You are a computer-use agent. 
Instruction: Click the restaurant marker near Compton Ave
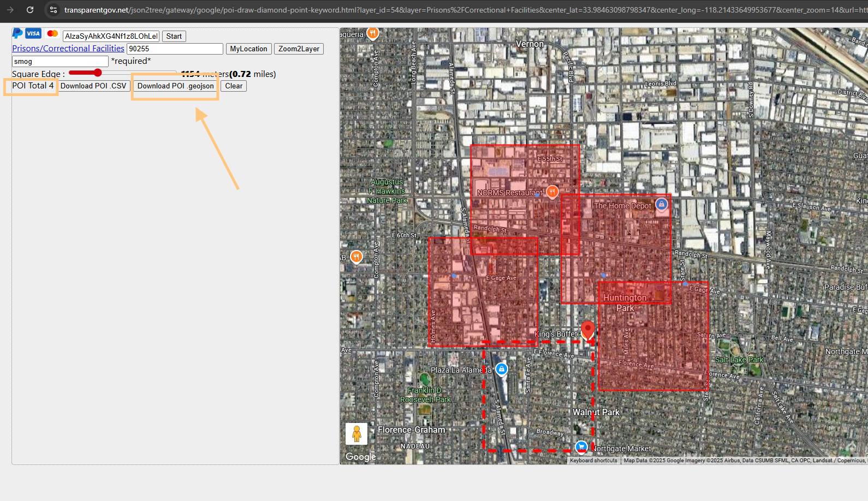tap(356, 256)
